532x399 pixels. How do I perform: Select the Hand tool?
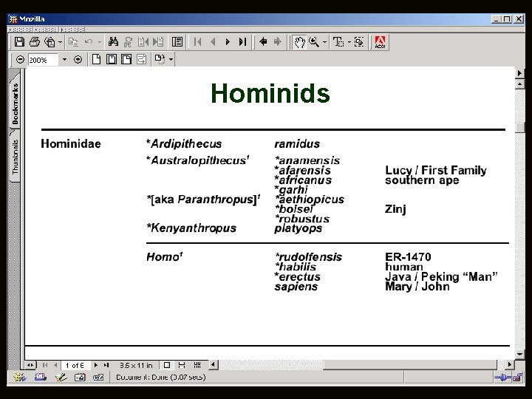(299, 42)
